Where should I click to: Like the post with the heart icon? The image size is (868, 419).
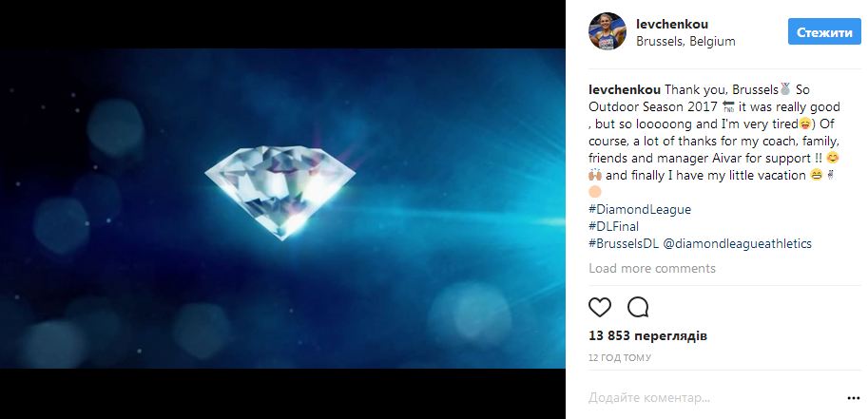click(600, 307)
